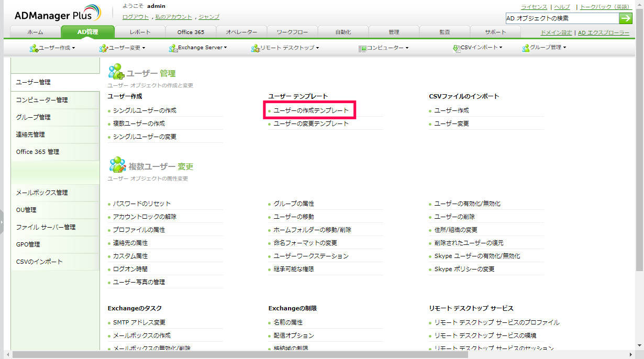This screenshot has height=359, width=644.
Task: Click the vertical scrollbar down arrow
Action: click(639, 345)
